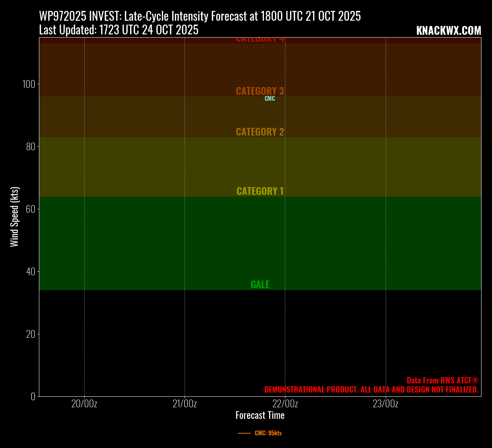Click the GALE threshold label
This screenshot has height=448, width=492.
(x=260, y=285)
